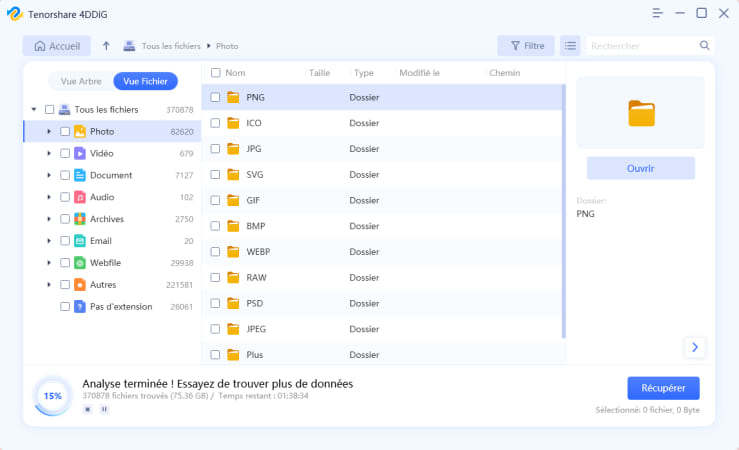Open the Filtre filter button

click(x=526, y=46)
